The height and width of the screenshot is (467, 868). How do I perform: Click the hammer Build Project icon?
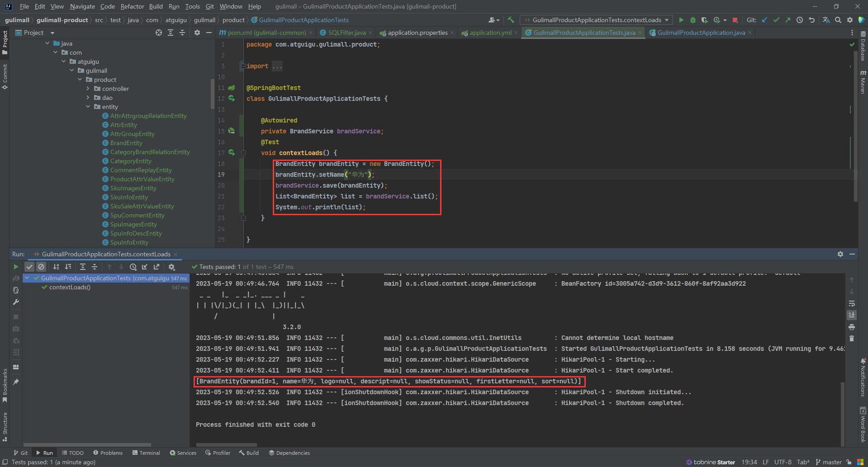click(511, 20)
